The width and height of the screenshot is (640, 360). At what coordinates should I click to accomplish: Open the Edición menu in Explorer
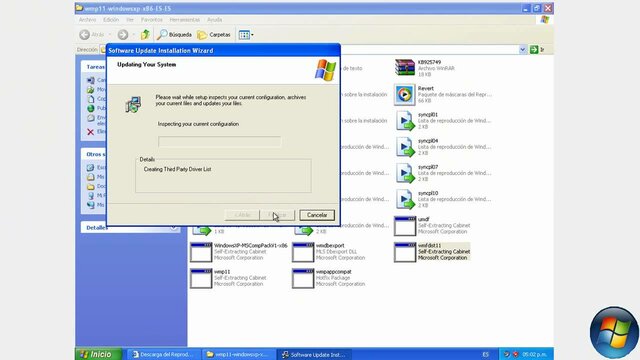(111, 20)
